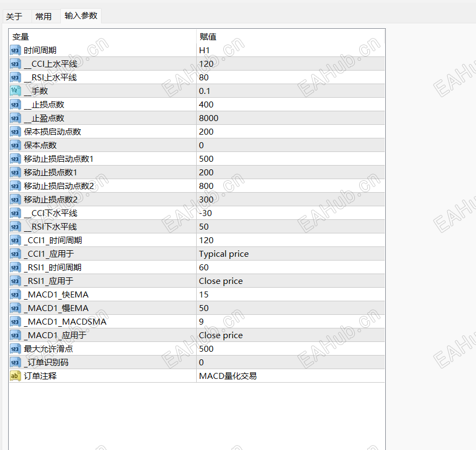Switch to the 关于 tab
Screen dimensions: 476x450
tap(14, 16)
